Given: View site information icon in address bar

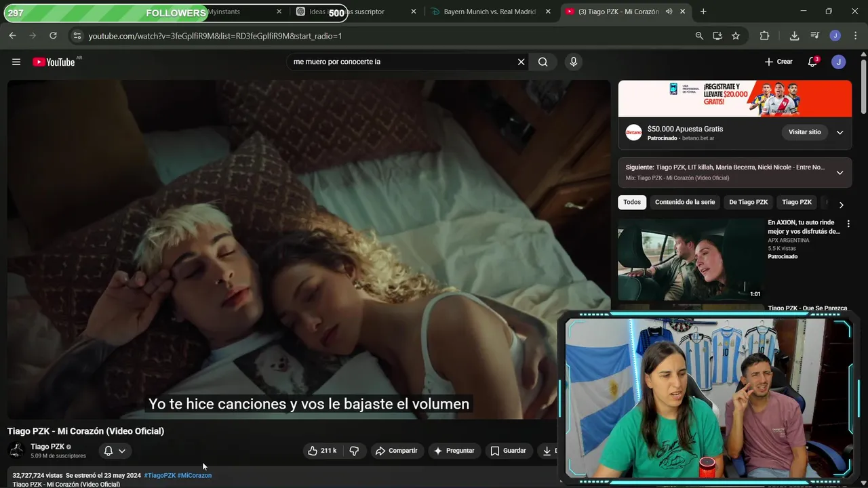Looking at the screenshot, I should coord(77,36).
